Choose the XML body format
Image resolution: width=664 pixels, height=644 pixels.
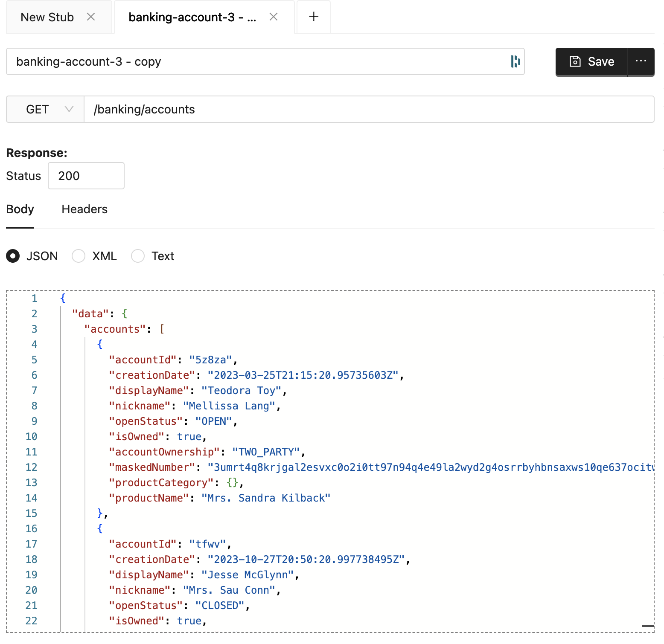pyautogui.click(x=79, y=256)
